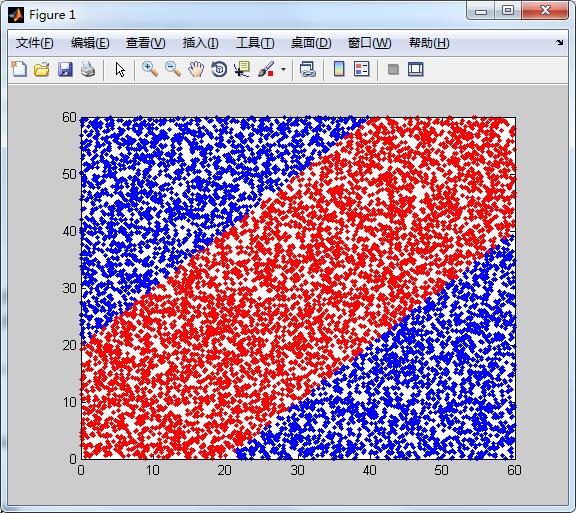
Task: Open the 编辑(E) menu
Action: [x=90, y=43]
